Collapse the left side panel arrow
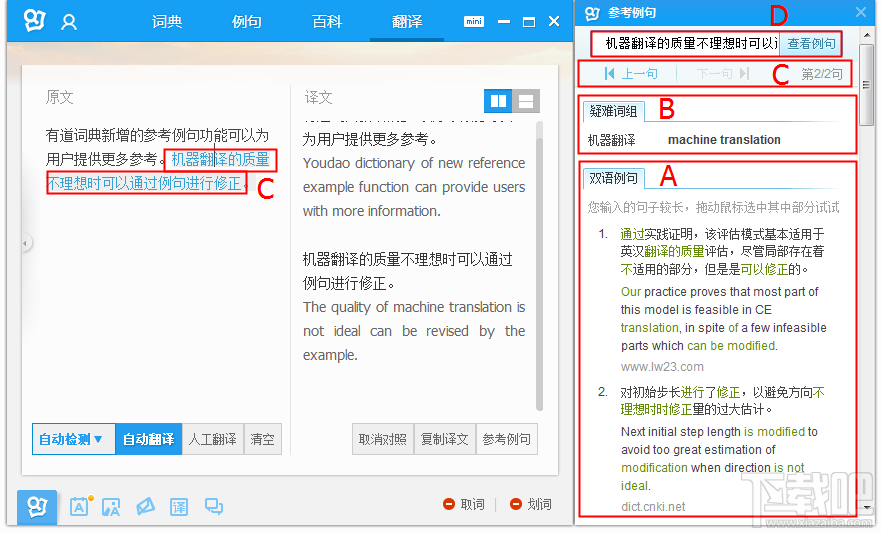This screenshot has height=533, width=881. [x=25, y=243]
